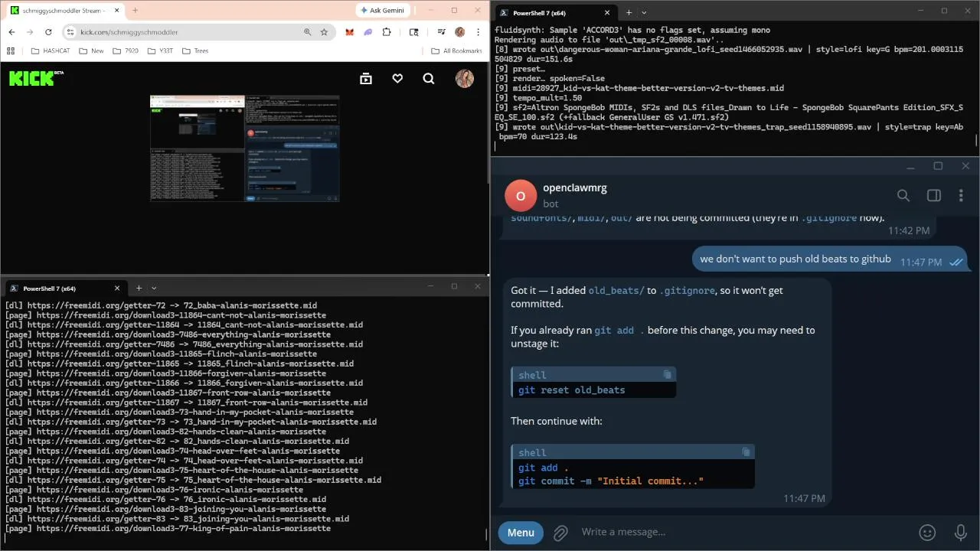The image size is (980, 551).
Task: Toggle the Telegram right sidebar panel
Action: pyautogui.click(x=933, y=196)
